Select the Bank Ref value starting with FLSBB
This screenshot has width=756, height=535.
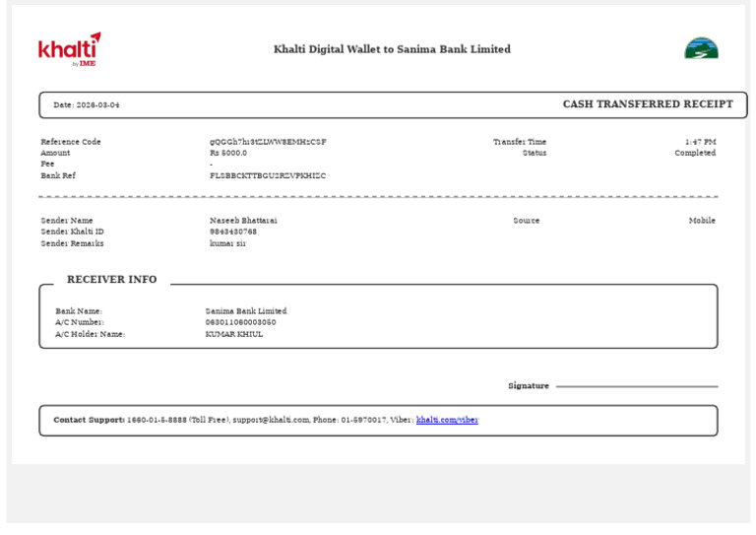(268, 175)
